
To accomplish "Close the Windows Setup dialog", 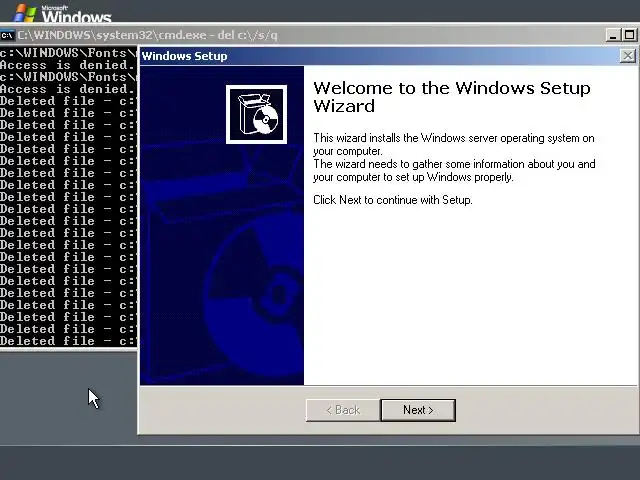I will point(627,56).
